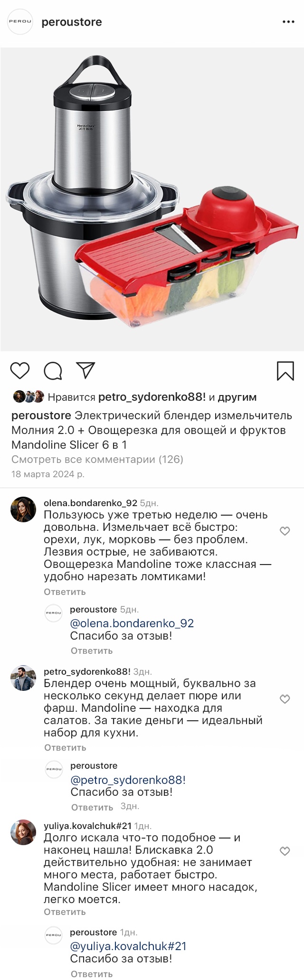The height and width of the screenshot is (980, 304).
Task: View olena.bondarenko_92's profile picture
Action: [x=23, y=509]
